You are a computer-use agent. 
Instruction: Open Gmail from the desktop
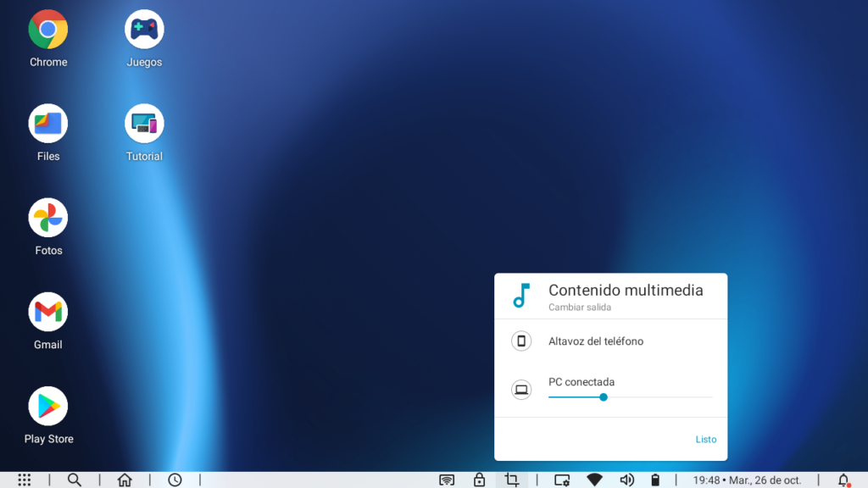(x=48, y=313)
